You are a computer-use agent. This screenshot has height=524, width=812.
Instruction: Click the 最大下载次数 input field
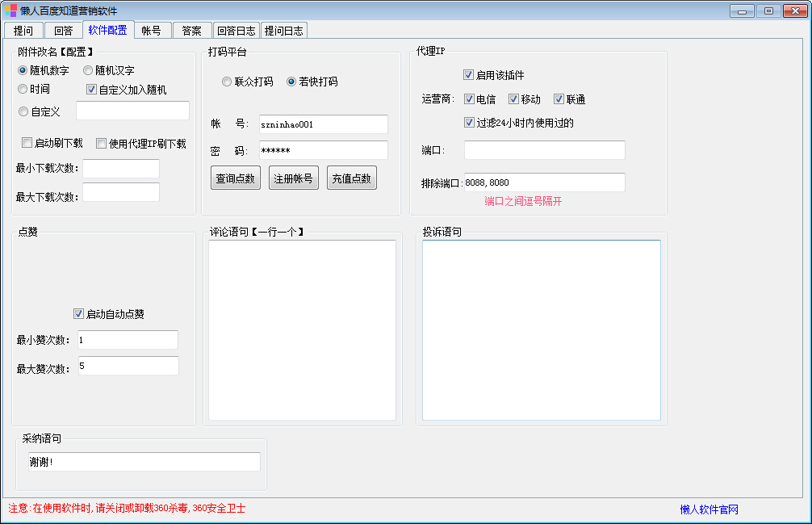point(121,192)
